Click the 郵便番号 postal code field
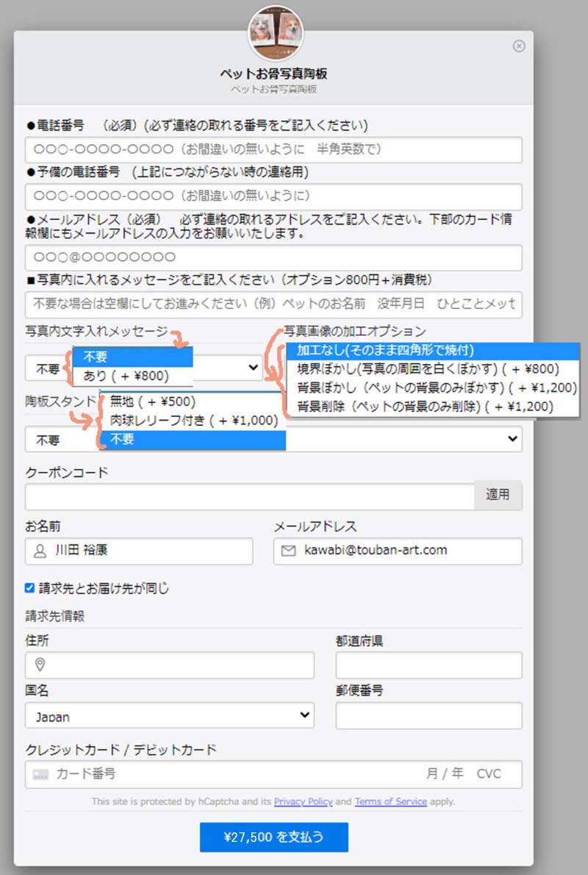Viewport: 588px width, 875px height. click(429, 715)
